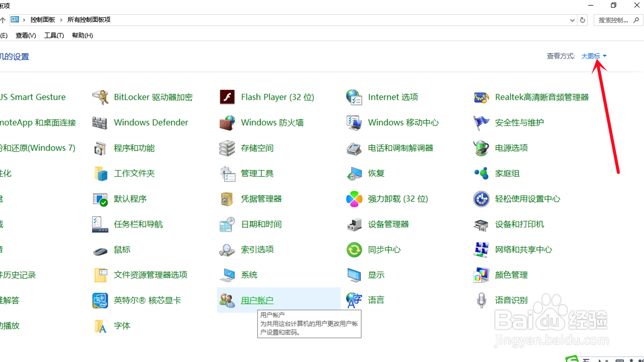
Task: Open the 语音识别 microphone icon
Action: (x=481, y=300)
